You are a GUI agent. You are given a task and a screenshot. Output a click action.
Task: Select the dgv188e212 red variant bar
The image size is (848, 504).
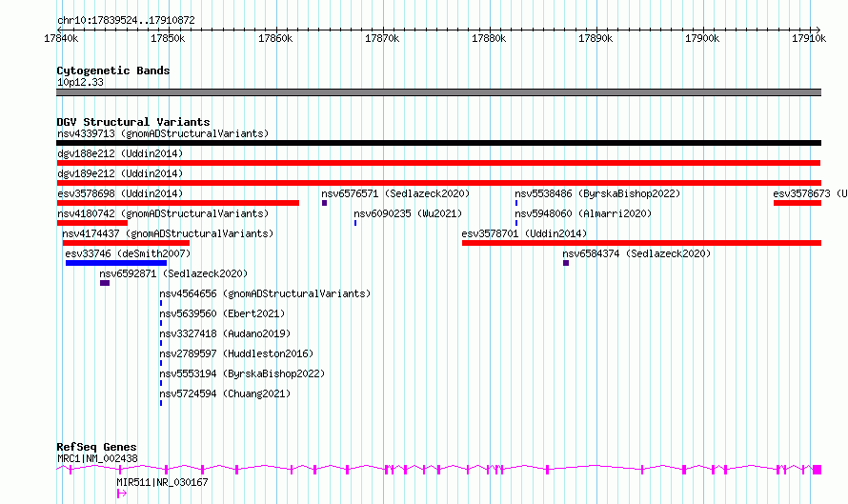(438, 163)
